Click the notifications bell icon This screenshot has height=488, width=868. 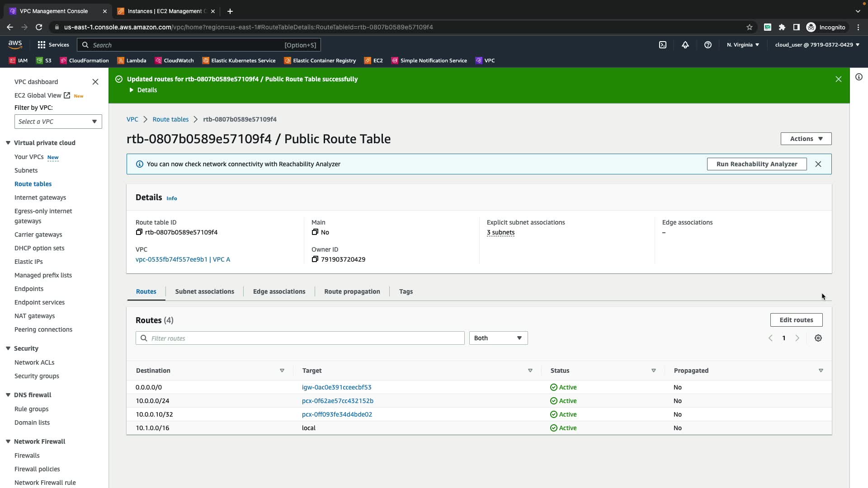(x=685, y=45)
